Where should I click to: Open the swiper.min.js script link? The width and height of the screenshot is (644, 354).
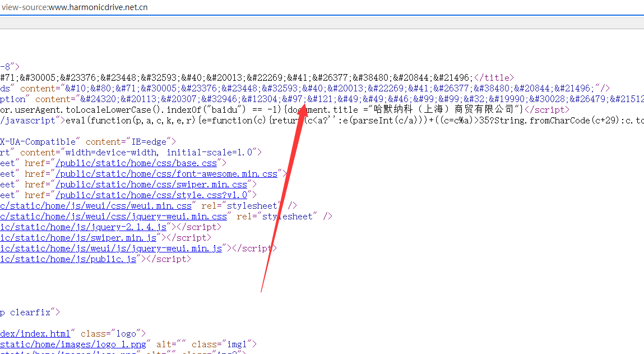click(78, 238)
